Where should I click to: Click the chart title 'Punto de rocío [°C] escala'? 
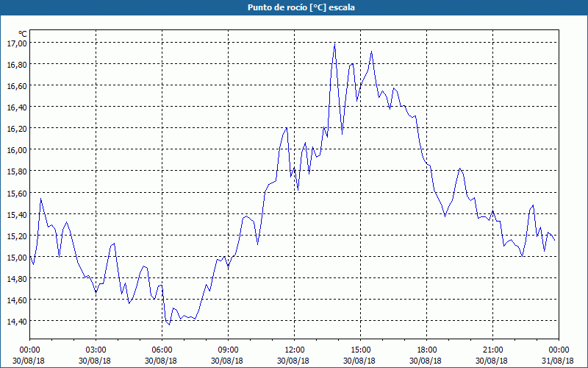pos(301,7)
